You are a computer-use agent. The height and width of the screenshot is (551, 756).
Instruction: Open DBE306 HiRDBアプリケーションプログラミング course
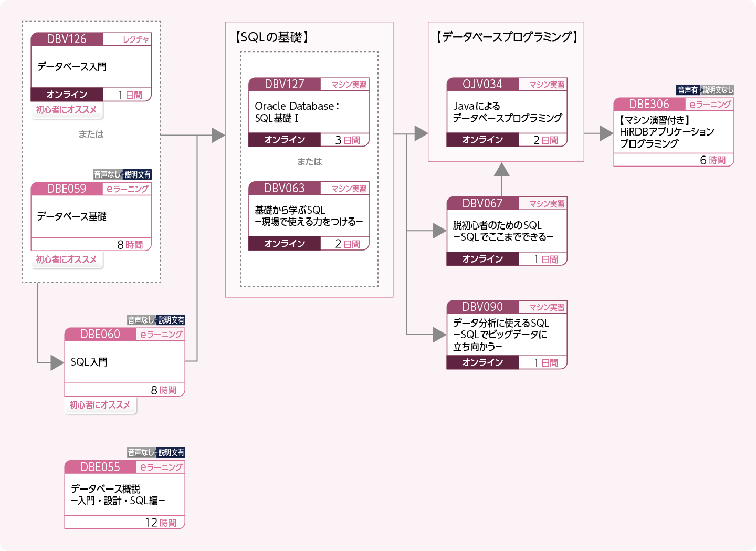[x=674, y=132]
